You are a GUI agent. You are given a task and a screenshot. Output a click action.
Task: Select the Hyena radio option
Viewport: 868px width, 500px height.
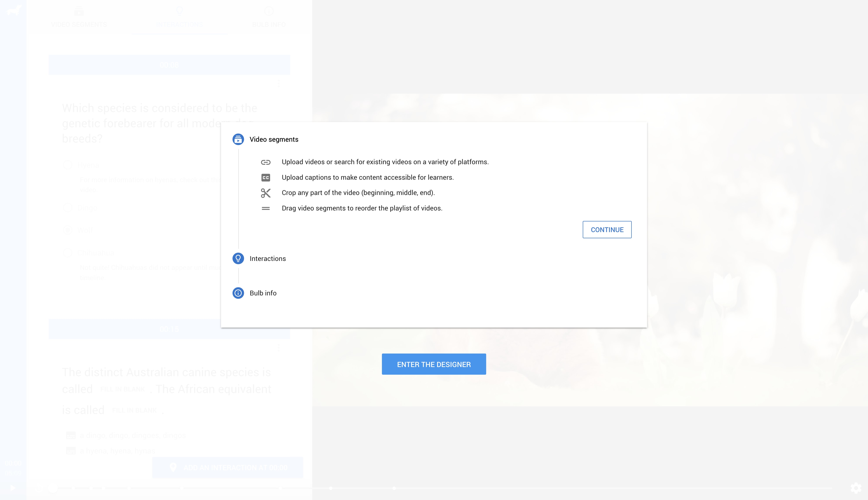67,165
